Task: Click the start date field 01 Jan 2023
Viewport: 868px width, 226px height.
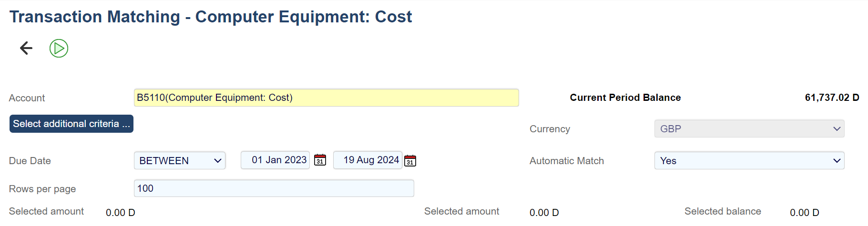Action: tap(276, 160)
